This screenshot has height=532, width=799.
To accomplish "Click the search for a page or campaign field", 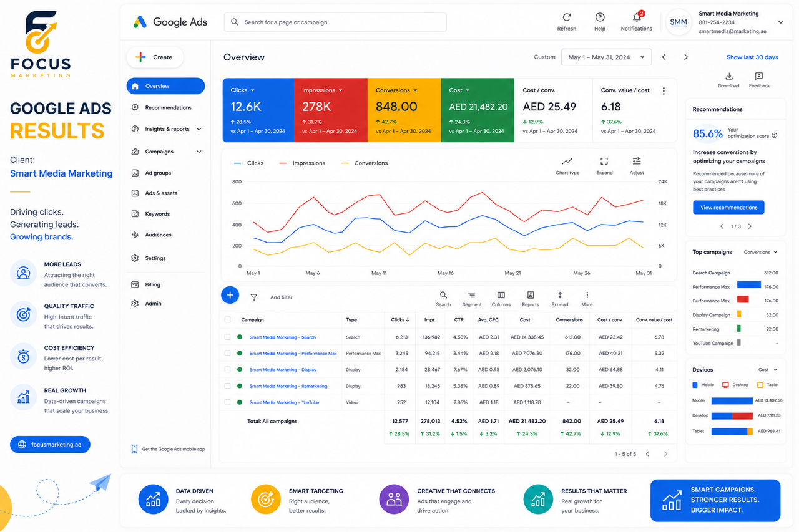I will point(335,22).
